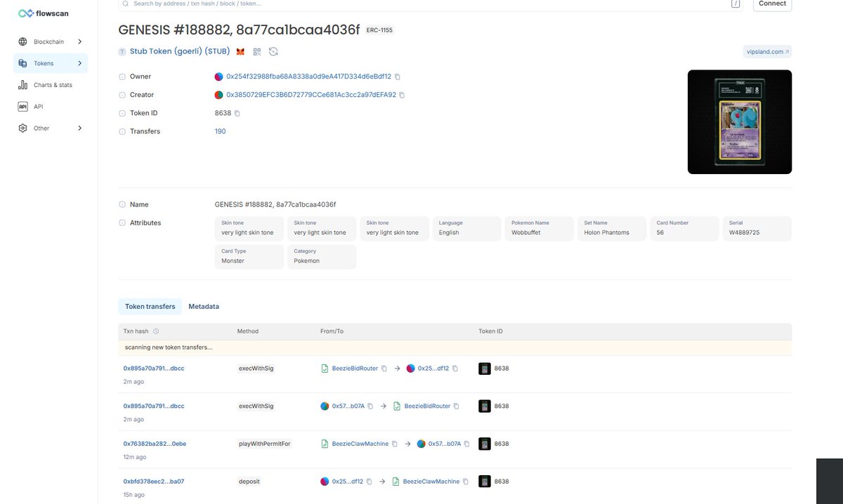Open Owner address 0x254f32988f...Bdf12 link
This screenshot has width=843, height=504.
pos(308,77)
